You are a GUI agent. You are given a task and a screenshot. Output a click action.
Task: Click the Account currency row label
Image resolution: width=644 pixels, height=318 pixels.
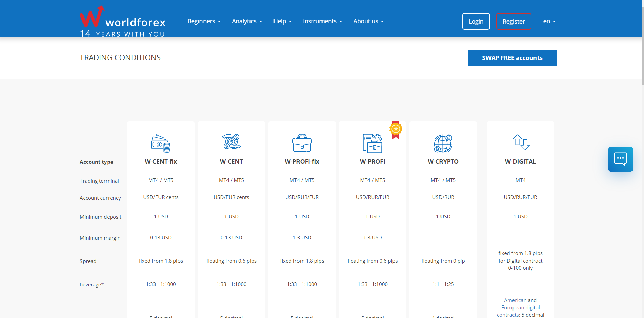click(x=100, y=198)
